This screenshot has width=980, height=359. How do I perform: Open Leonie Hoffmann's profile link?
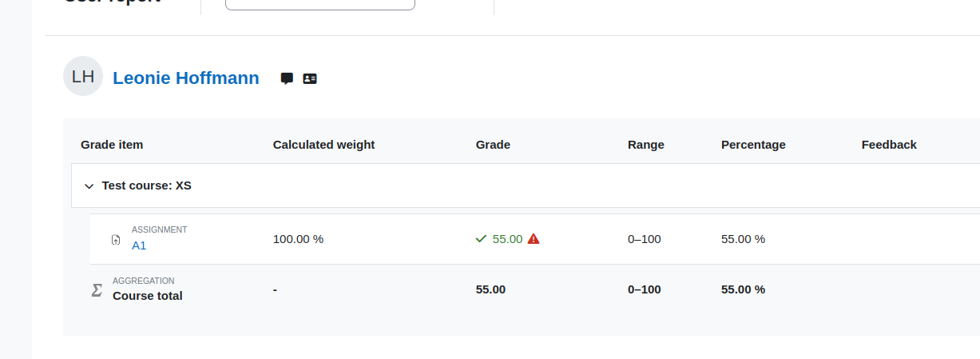click(x=186, y=78)
